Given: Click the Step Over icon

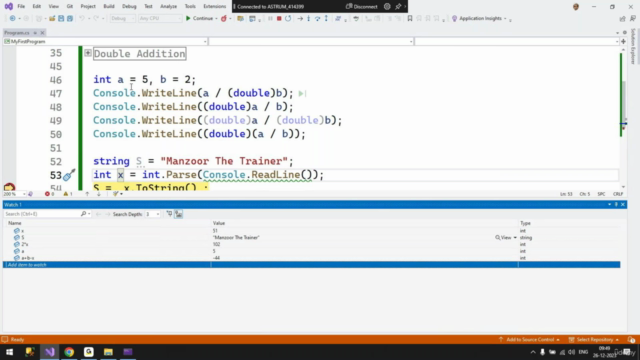Looking at the screenshot, I should (x=318, y=18).
